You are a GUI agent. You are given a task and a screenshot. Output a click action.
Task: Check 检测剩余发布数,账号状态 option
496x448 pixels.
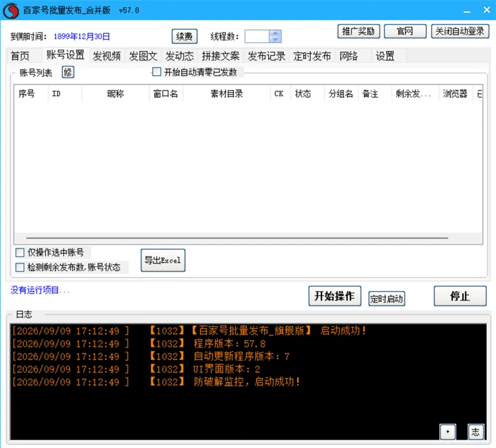pos(20,267)
